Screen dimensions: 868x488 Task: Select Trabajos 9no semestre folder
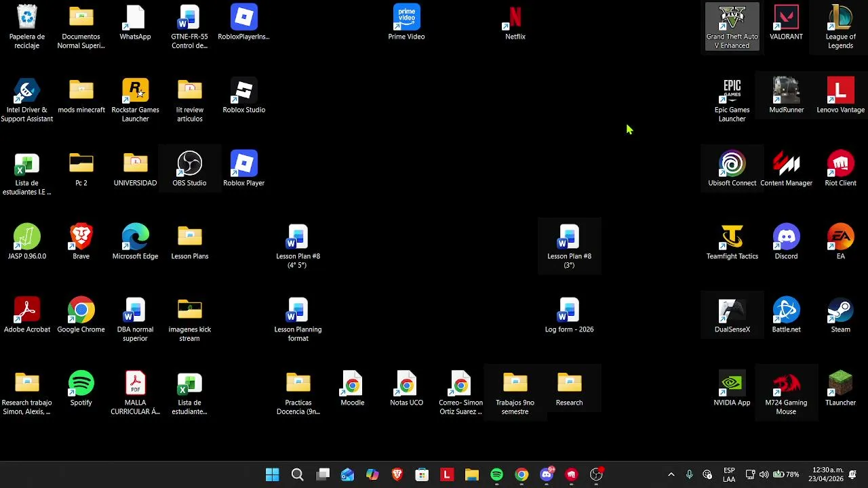point(515,393)
